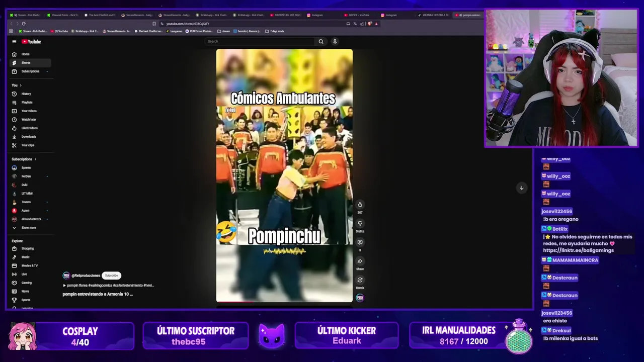Open @Reiiproducciones channel name
The width and height of the screenshot is (644, 362).
[86, 276]
